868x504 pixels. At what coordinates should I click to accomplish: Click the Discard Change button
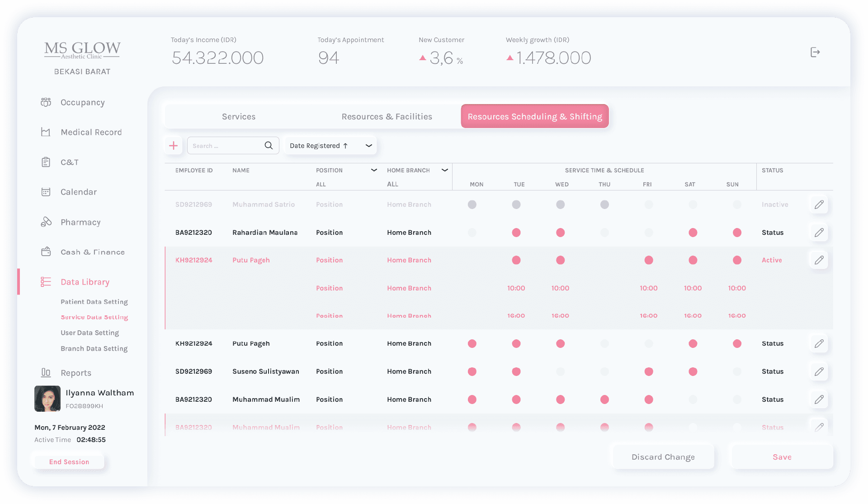[x=663, y=457]
